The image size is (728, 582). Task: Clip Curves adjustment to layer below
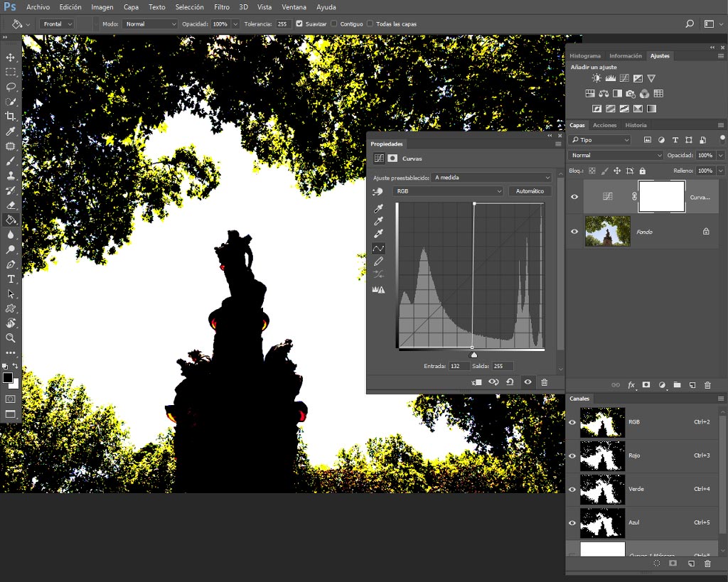[x=476, y=382]
